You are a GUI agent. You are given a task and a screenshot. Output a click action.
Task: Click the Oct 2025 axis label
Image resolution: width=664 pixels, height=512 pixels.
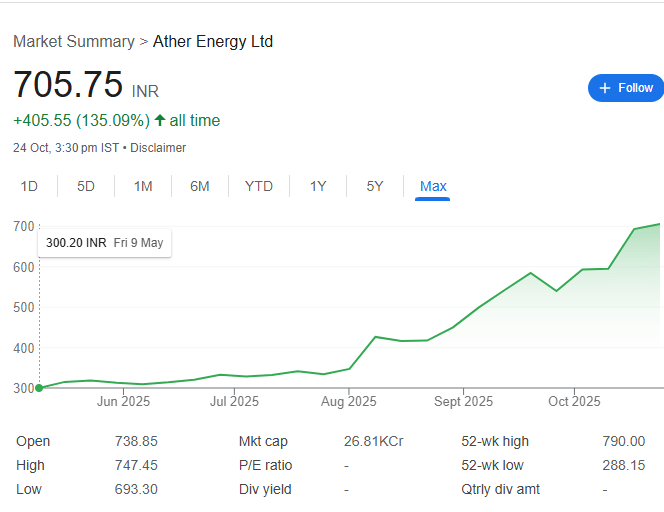point(574,402)
